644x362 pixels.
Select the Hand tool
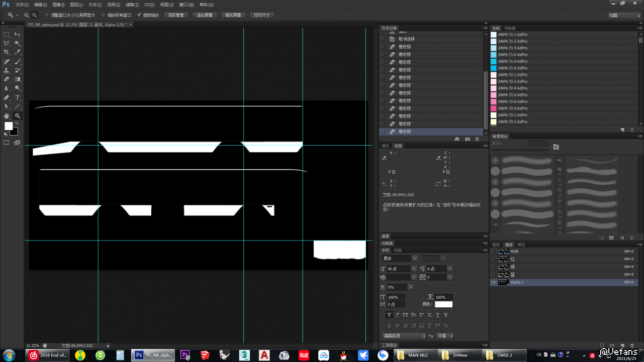7,116
